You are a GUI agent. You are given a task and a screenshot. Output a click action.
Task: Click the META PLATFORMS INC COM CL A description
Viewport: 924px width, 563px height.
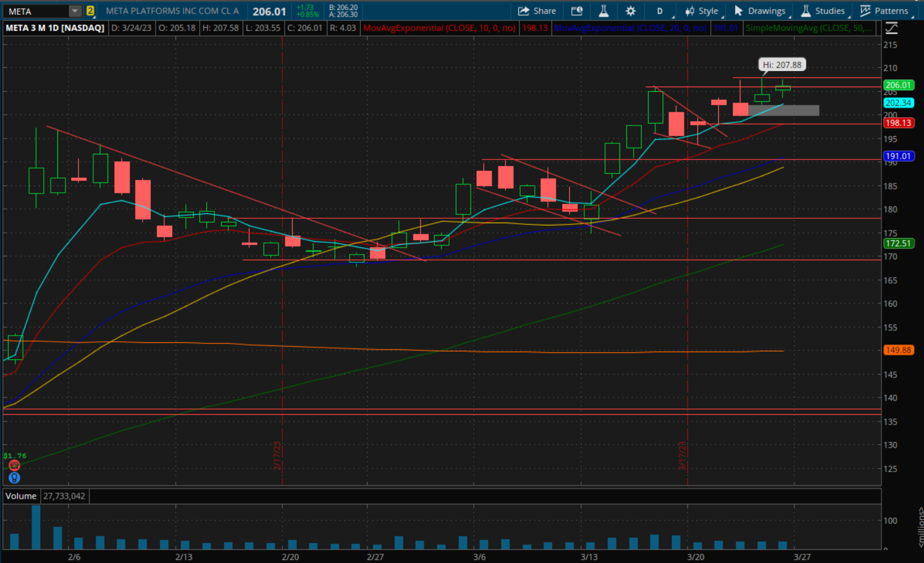pos(172,11)
